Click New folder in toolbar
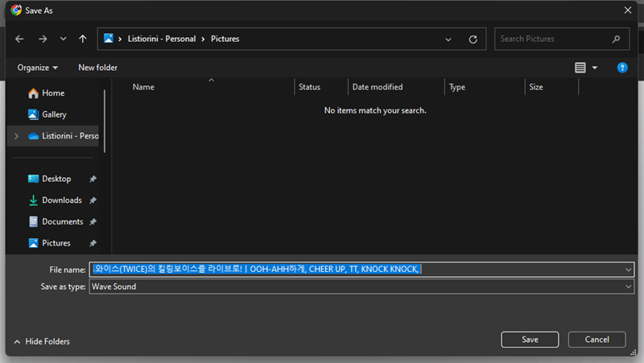 pos(97,68)
